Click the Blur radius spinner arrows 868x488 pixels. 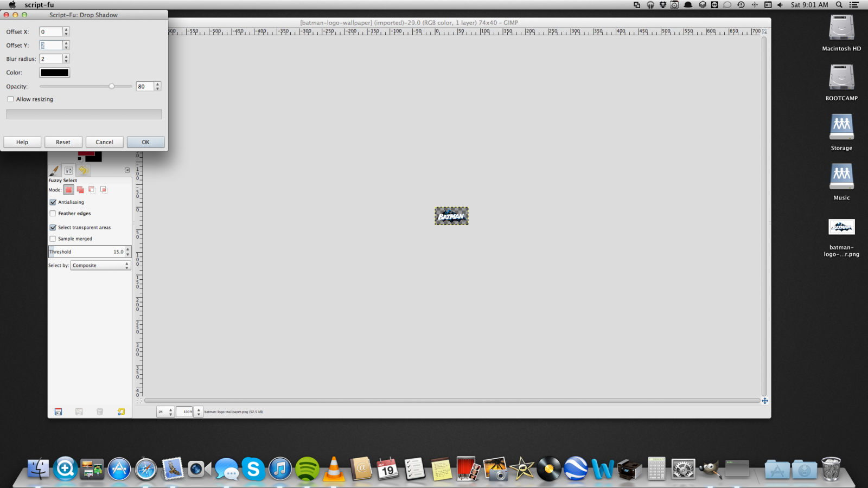[x=66, y=59]
